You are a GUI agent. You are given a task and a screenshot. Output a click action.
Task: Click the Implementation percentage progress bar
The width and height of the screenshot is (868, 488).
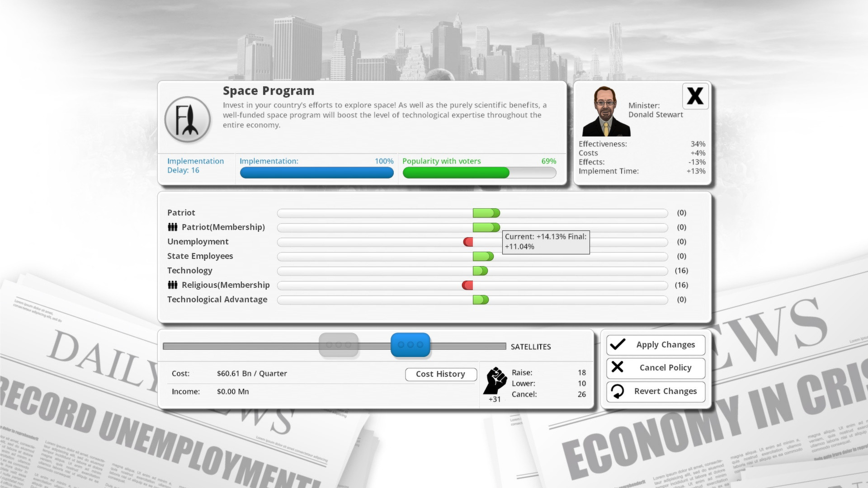[x=316, y=172]
